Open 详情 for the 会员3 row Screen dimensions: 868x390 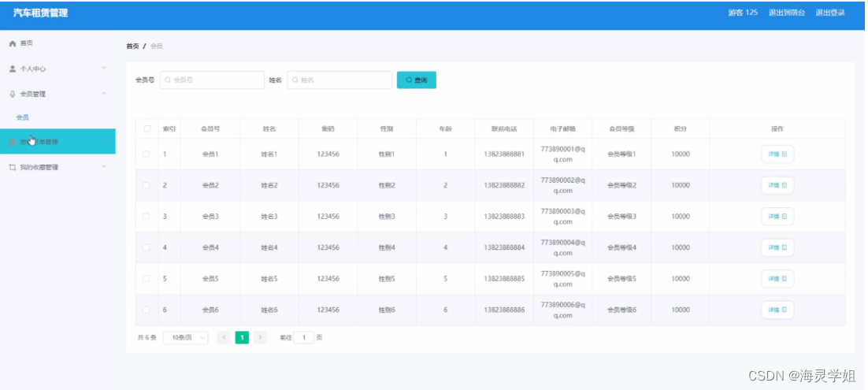777,216
